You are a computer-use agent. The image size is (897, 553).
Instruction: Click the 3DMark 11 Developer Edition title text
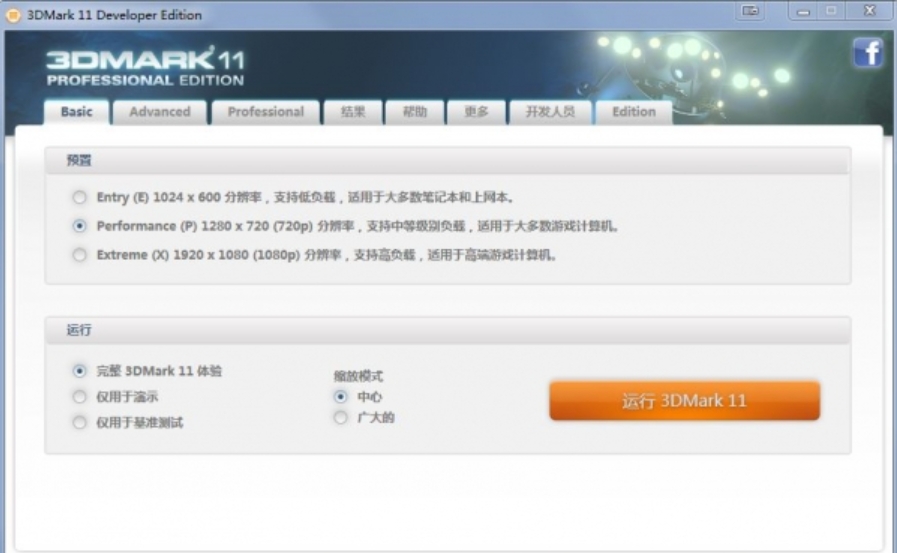tap(114, 15)
